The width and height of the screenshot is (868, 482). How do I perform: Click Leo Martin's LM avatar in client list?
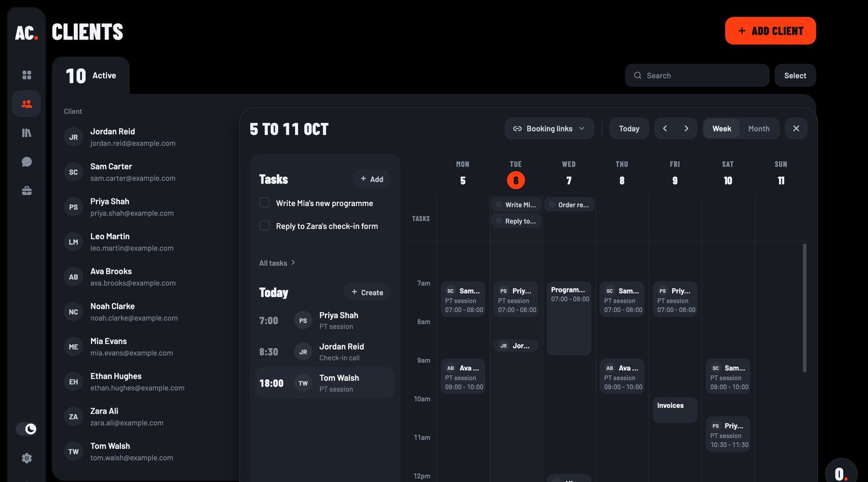[x=73, y=242]
